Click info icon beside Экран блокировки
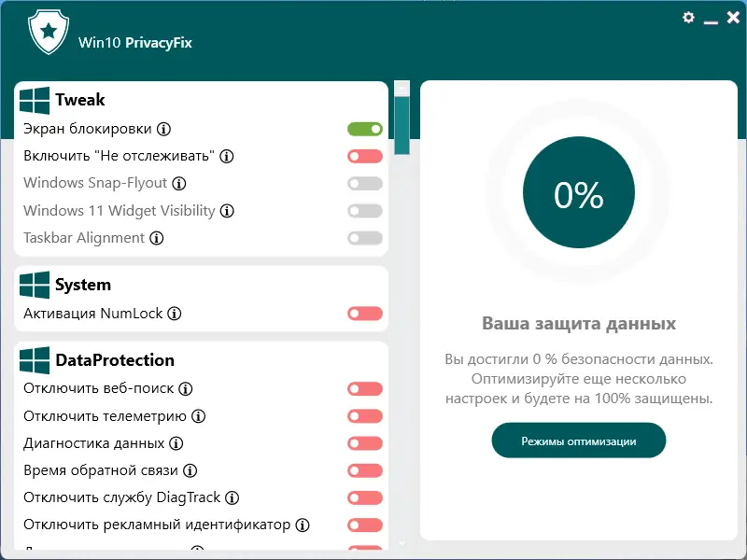Image resolution: width=747 pixels, height=560 pixels. tap(163, 129)
